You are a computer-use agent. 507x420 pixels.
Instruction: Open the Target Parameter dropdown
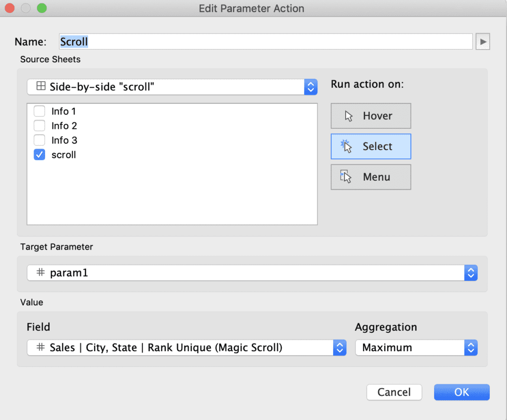[x=470, y=272]
